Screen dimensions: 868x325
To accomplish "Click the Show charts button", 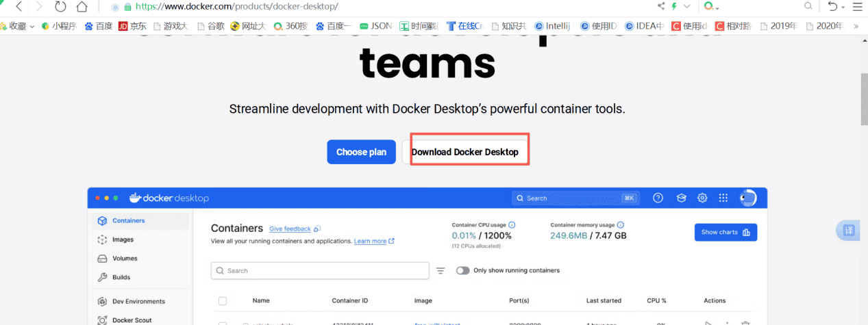I will pyautogui.click(x=726, y=233).
